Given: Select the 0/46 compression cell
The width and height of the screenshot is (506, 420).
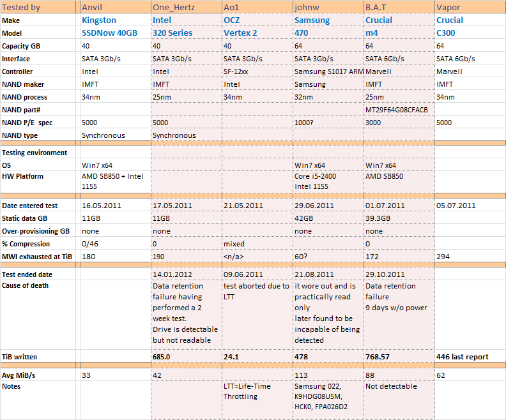Looking at the screenshot, I should pyautogui.click(x=116, y=244).
